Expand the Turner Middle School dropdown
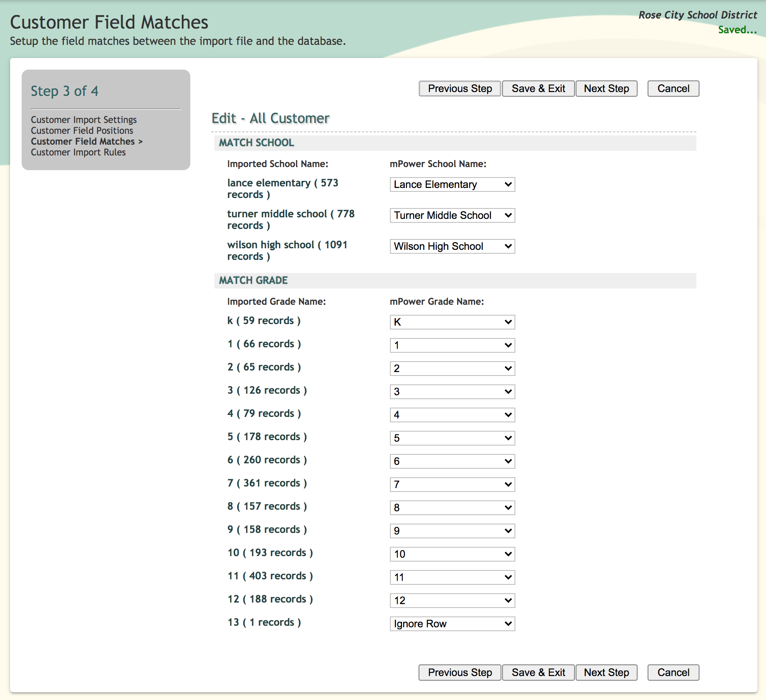Screen dimensions: 766x700 pos(452,215)
